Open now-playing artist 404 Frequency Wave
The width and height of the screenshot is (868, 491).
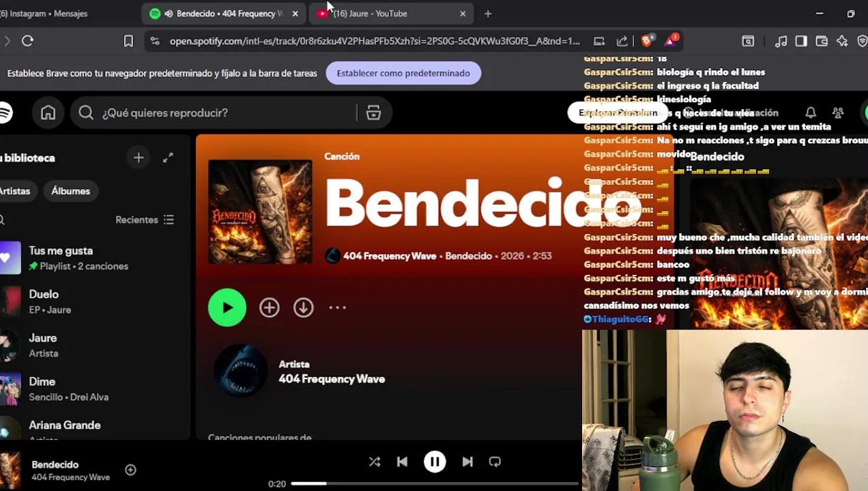tap(70, 477)
